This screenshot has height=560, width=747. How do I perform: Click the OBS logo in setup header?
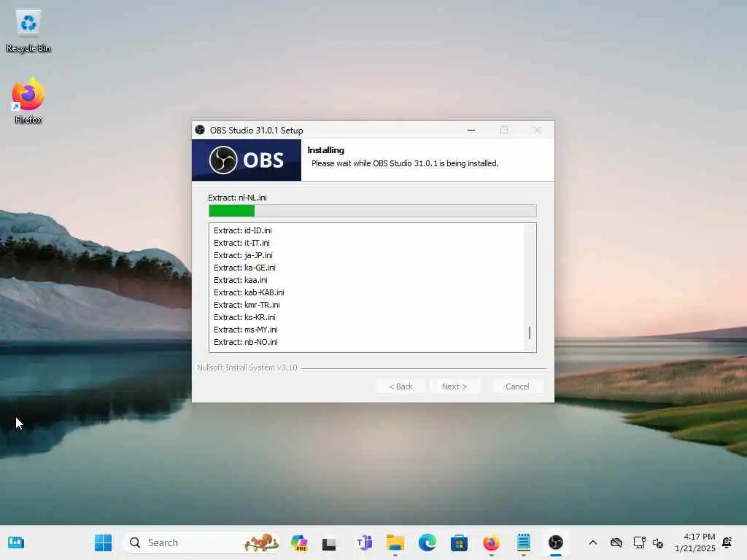(247, 160)
